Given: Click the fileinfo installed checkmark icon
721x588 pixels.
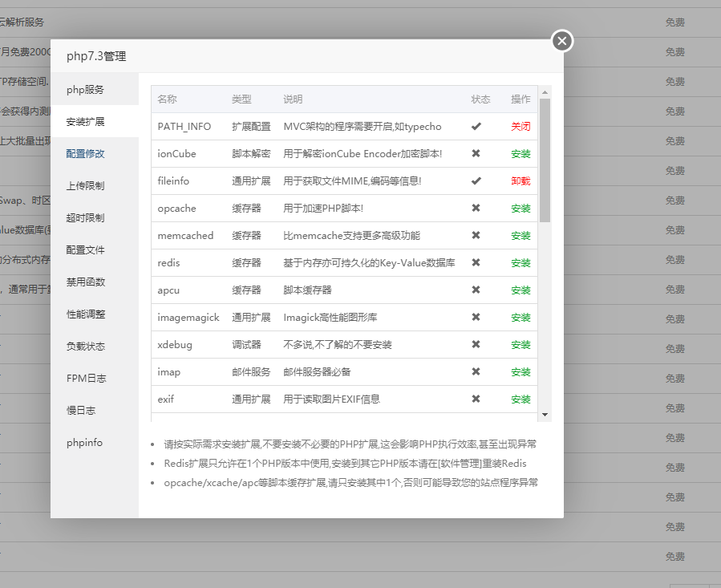Looking at the screenshot, I should 476,180.
